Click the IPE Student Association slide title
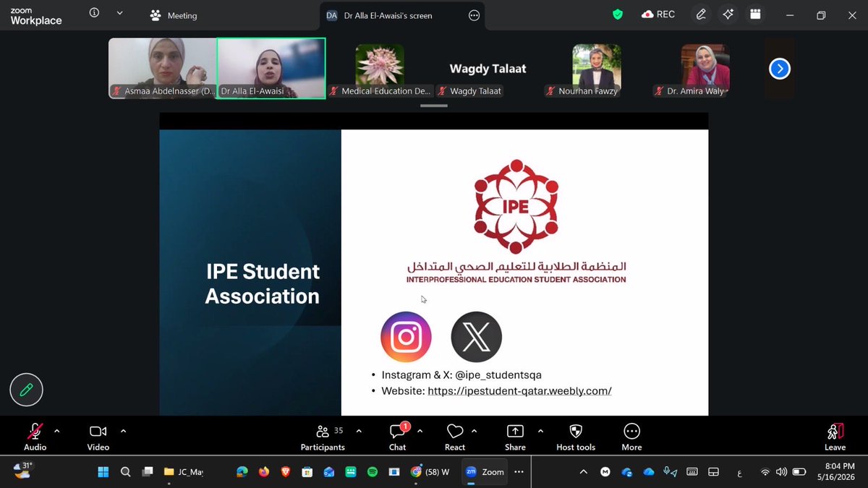Image resolution: width=868 pixels, height=488 pixels. (x=263, y=284)
